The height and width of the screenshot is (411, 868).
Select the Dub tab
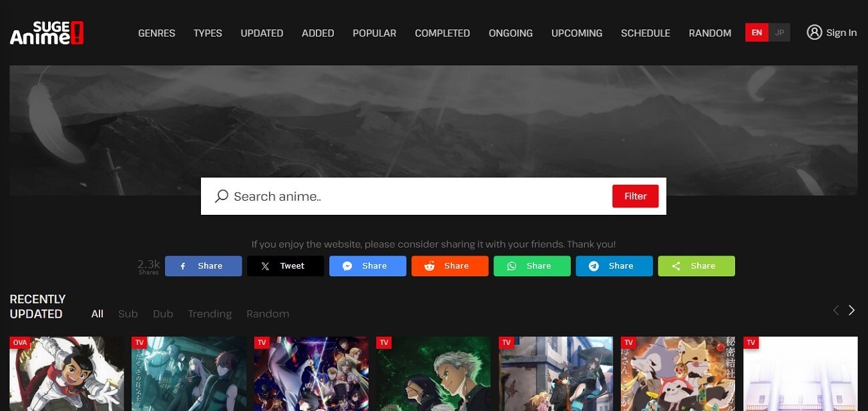coord(163,314)
